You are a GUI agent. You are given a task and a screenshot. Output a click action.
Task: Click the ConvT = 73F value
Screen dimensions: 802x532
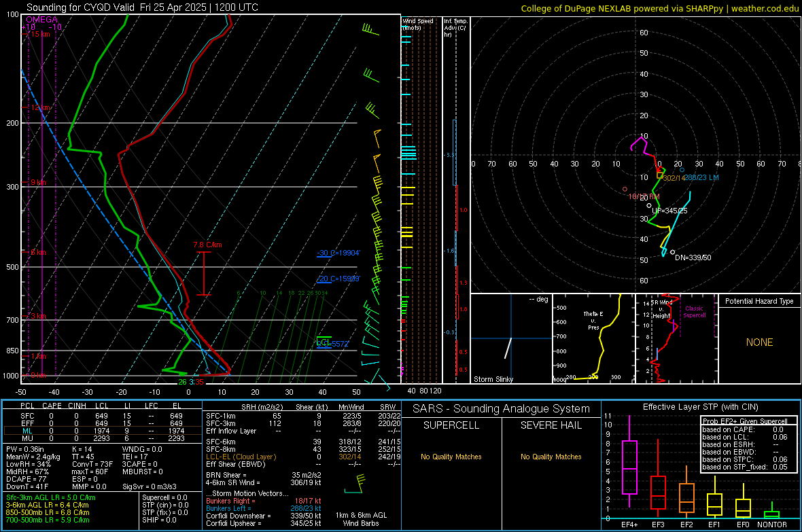tap(92, 464)
